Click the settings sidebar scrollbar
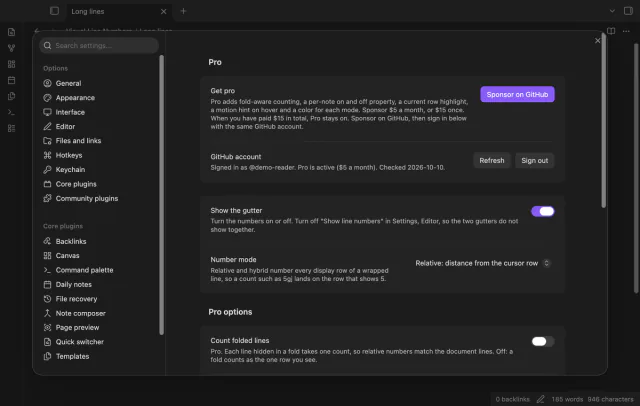 click(162, 195)
